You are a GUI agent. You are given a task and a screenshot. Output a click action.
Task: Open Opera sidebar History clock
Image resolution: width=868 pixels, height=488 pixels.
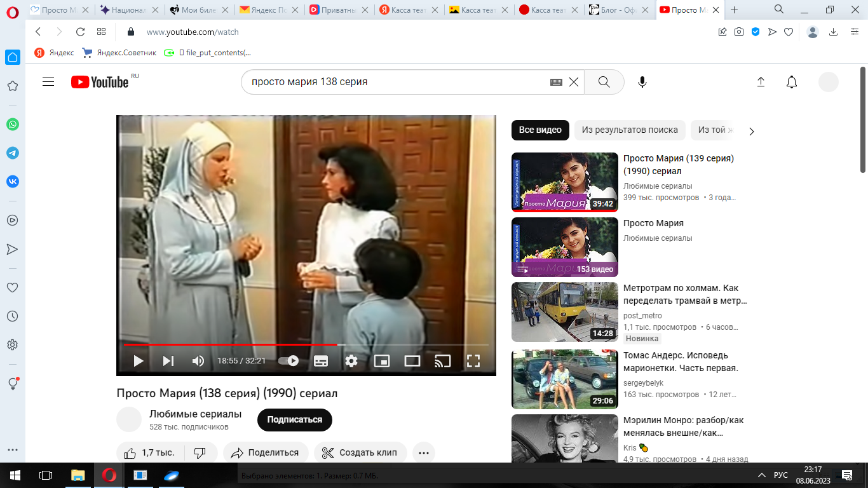(12, 316)
